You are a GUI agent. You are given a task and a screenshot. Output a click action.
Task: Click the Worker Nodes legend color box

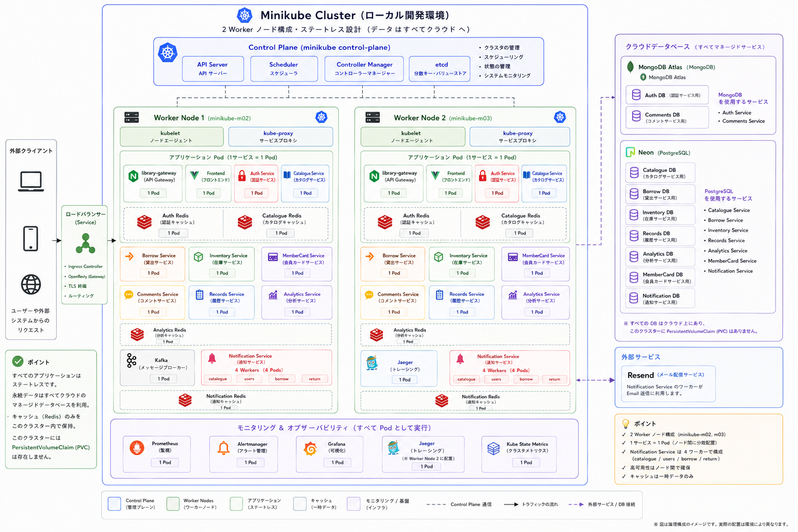173,503
